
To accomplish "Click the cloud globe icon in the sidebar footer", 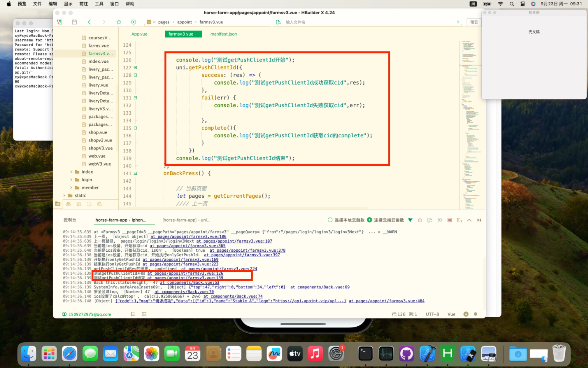I will [100, 204].
